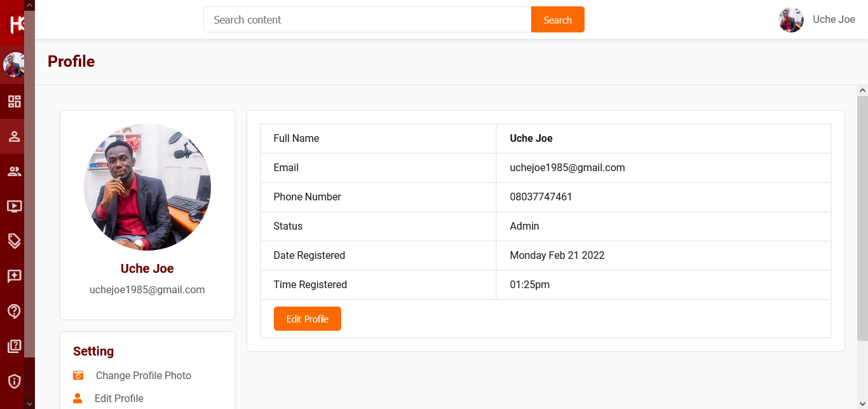The width and height of the screenshot is (868, 409).
Task: Click the tags icon in sidebar
Action: (14, 240)
